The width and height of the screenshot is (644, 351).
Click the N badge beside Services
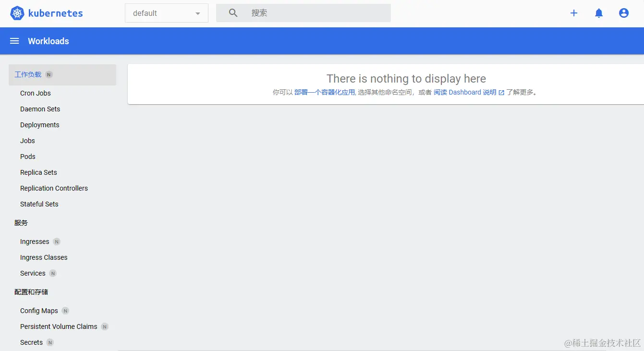[x=53, y=273]
